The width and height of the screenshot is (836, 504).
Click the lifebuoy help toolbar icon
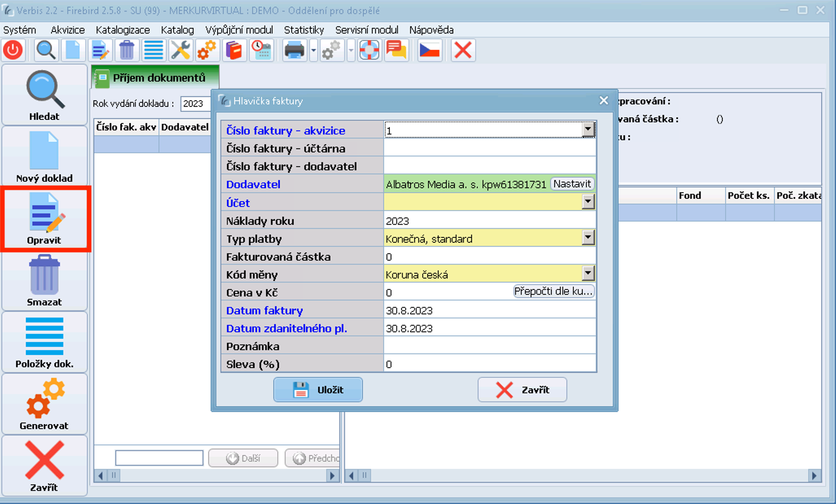coord(369,50)
